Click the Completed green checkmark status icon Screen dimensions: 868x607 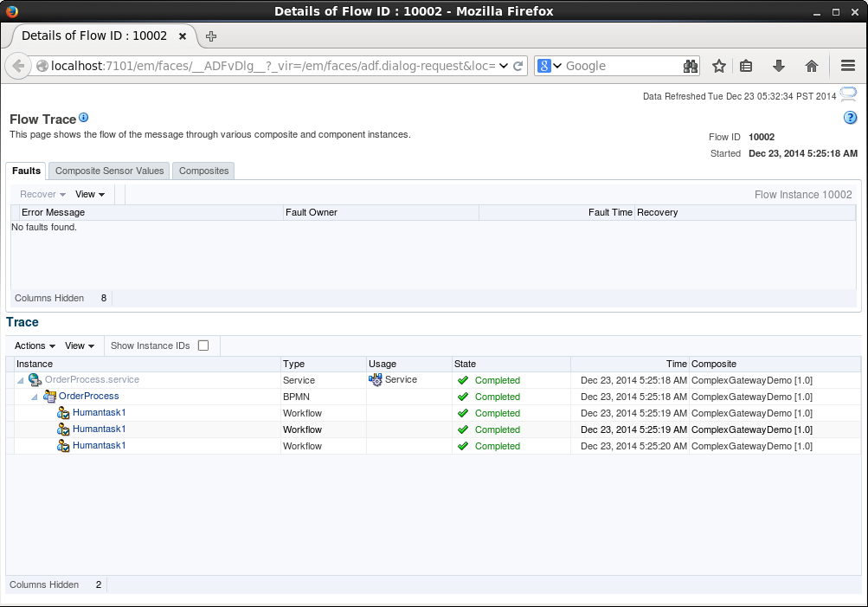pos(463,380)
